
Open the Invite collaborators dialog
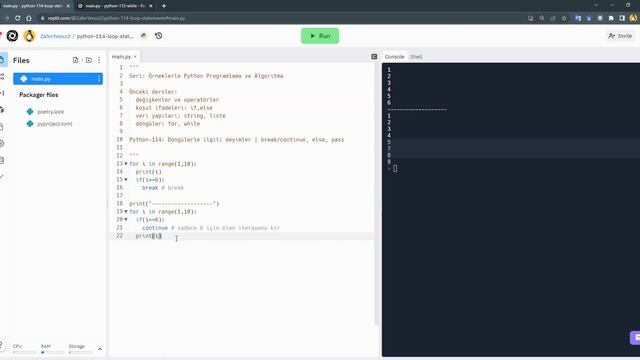tap(620, 36)
